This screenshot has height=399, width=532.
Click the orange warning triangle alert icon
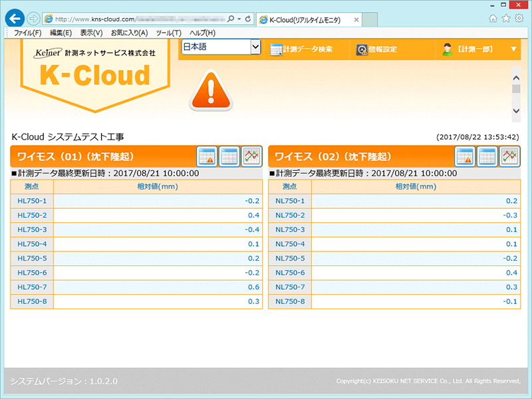211,90
